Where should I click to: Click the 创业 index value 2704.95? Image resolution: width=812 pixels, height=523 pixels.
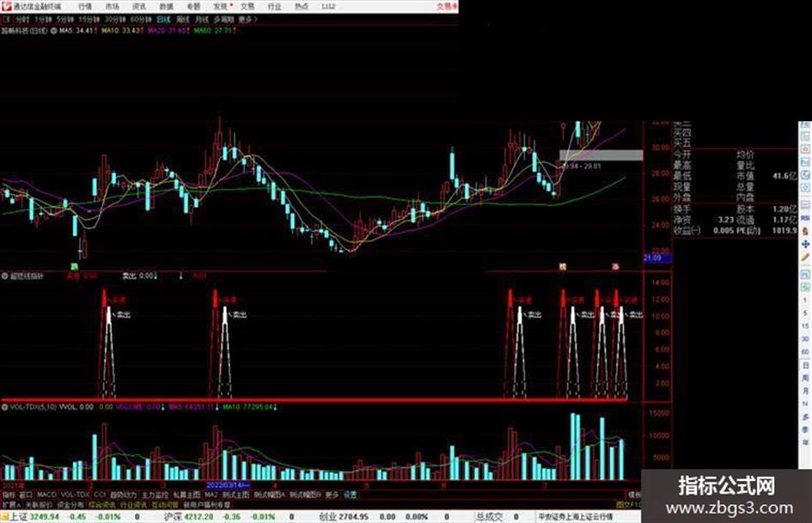[x=354, y=517]
